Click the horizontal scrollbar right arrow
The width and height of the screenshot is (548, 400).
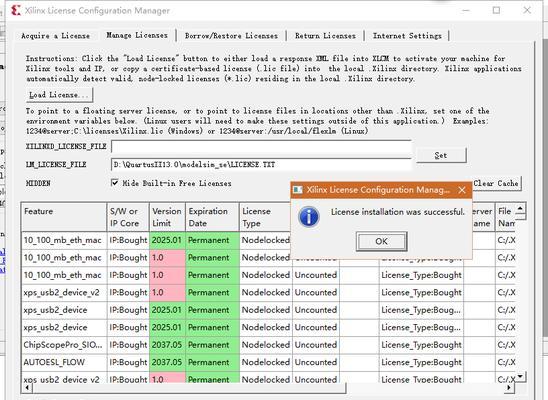coord(510,388)
